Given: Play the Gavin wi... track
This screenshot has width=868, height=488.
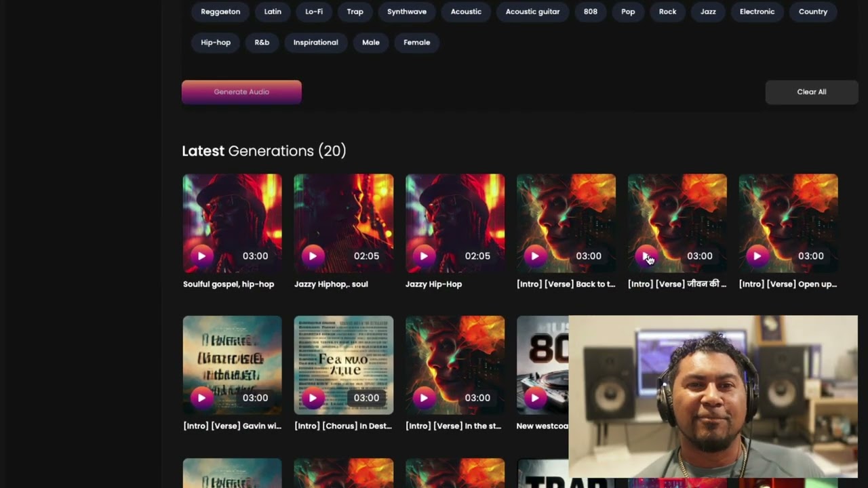Looking at the screenshot, I should 201,398.
